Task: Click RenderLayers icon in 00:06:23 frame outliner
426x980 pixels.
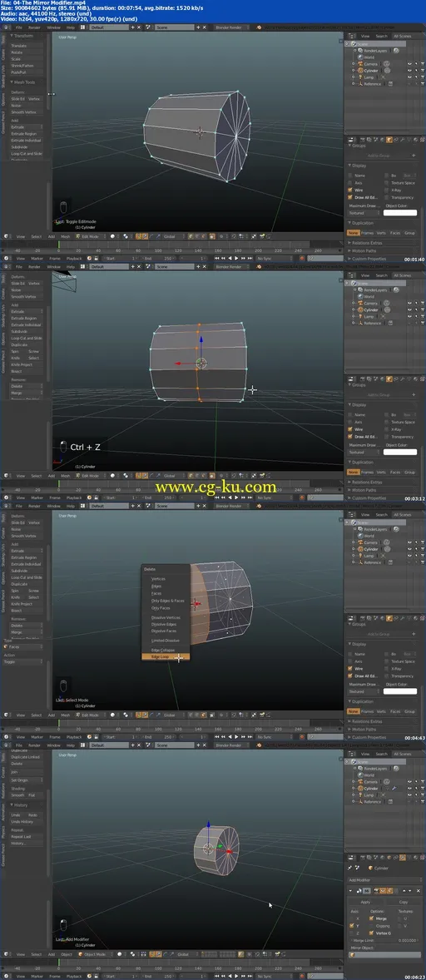Action: click(359, 768)
